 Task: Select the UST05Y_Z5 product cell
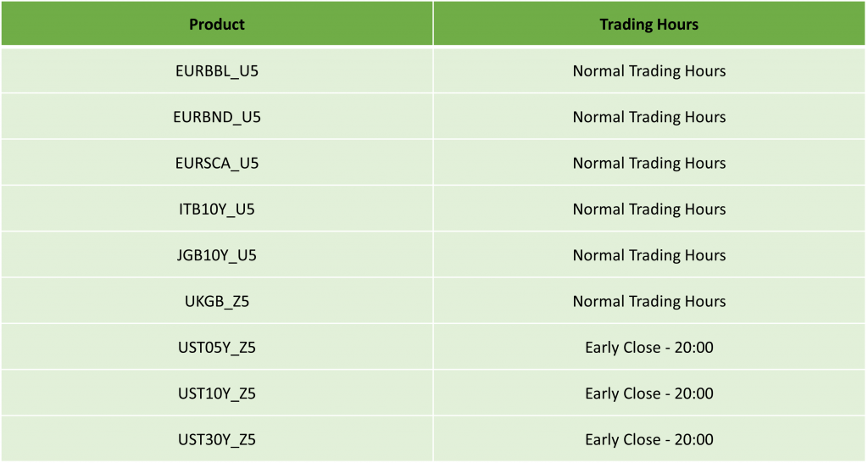click(217, 347)
